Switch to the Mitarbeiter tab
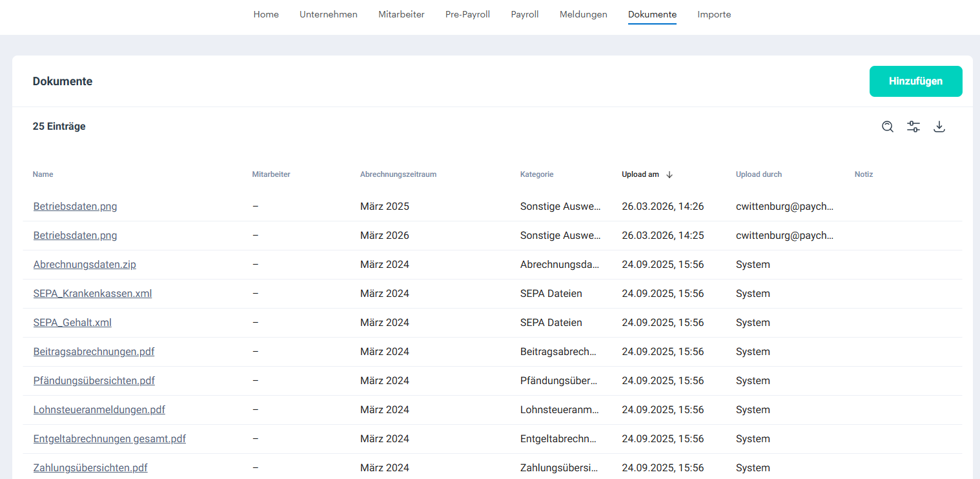Image resolution: width=980 pixels, height=479 pixels. 401,14
